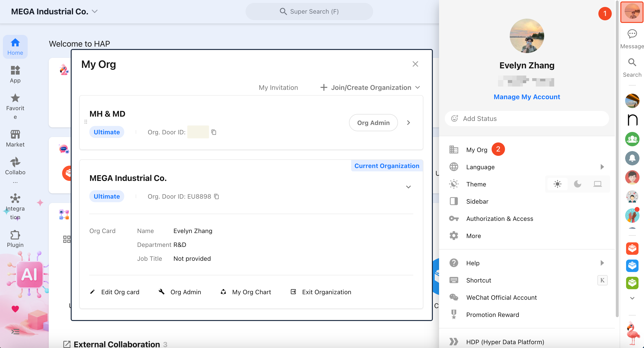The image size is (644, 348).
Task: Click My Invitation link
Action: (278, 87)
